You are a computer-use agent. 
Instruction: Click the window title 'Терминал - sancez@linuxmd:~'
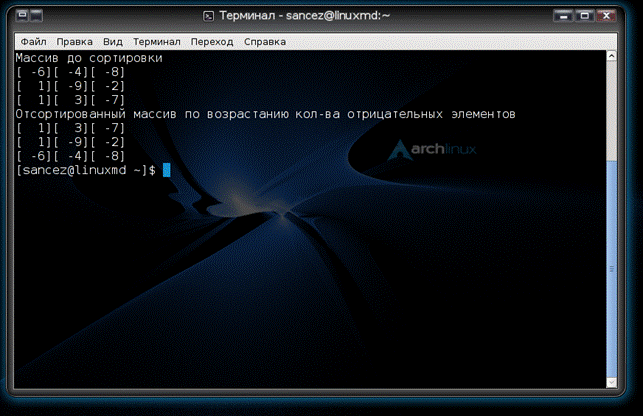pos(304,16)
